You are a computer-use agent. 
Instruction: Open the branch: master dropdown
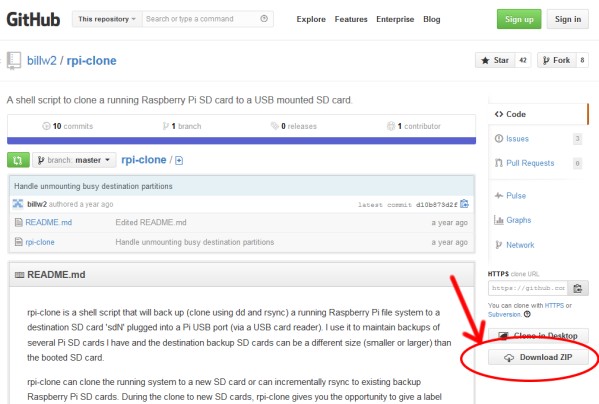[74, 160]
